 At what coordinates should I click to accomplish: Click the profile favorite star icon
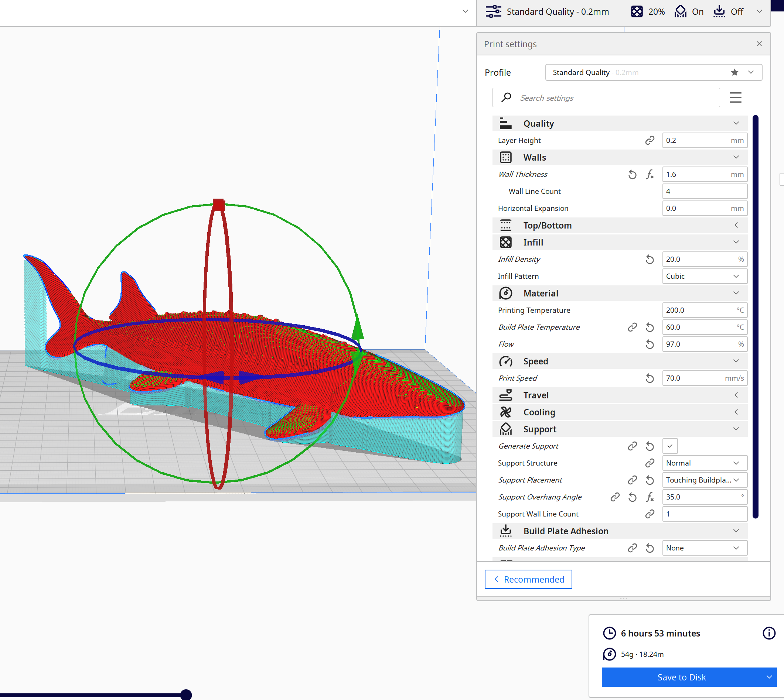(x=734, y=72)
